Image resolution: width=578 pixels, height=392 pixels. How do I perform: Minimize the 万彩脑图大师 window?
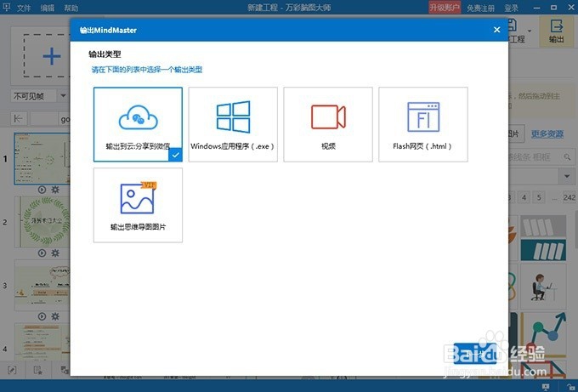pos(536,8)
